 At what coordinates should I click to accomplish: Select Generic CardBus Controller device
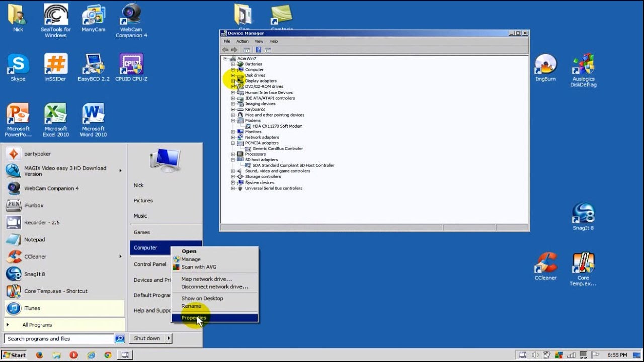(278, 149)
